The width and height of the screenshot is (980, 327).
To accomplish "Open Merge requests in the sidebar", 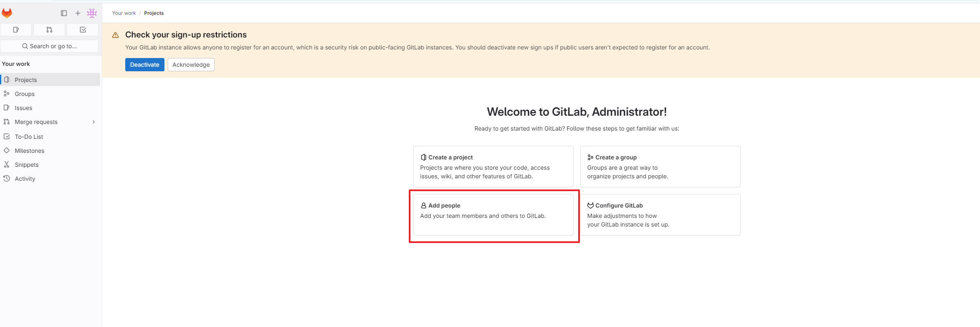I will pyautogui.click(x=50, y=122).
